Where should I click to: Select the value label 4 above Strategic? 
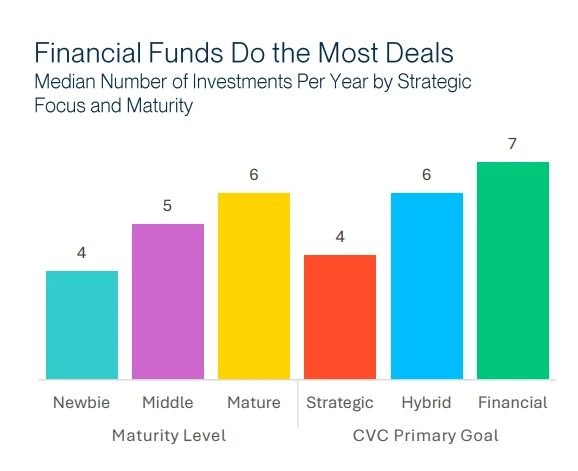tap(340, 237)
